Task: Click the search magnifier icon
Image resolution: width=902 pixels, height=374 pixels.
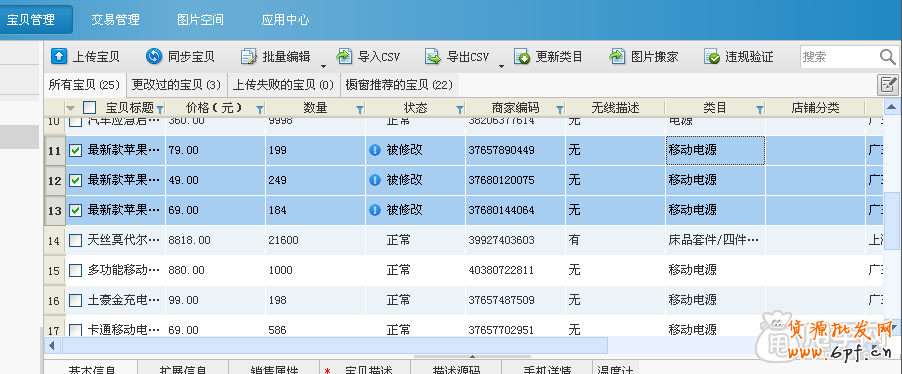Action: 888,56
